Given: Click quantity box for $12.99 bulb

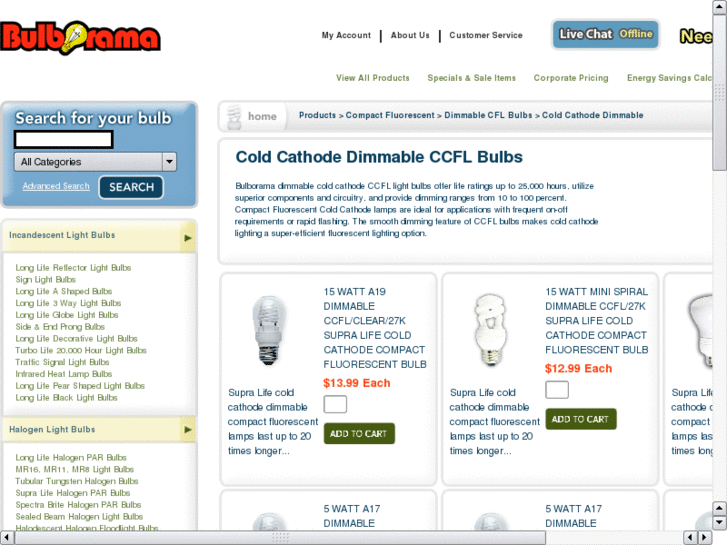Looking at the screenshot, I should tap(557, 390).
